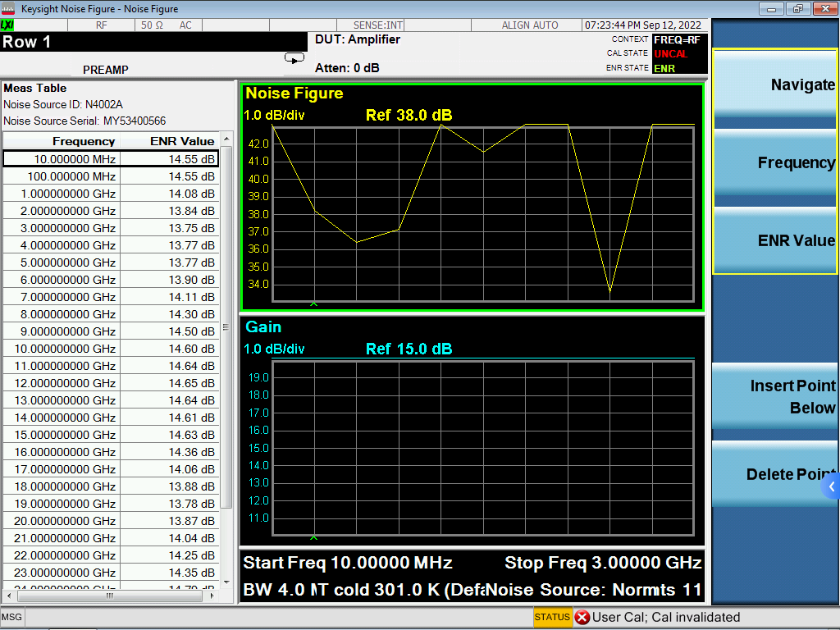Select the 14.000000000 GHz row

click(x=111, y=418)
